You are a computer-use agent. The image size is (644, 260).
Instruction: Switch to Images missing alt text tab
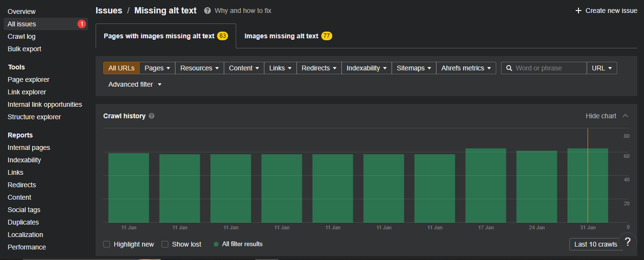[288, 36]
